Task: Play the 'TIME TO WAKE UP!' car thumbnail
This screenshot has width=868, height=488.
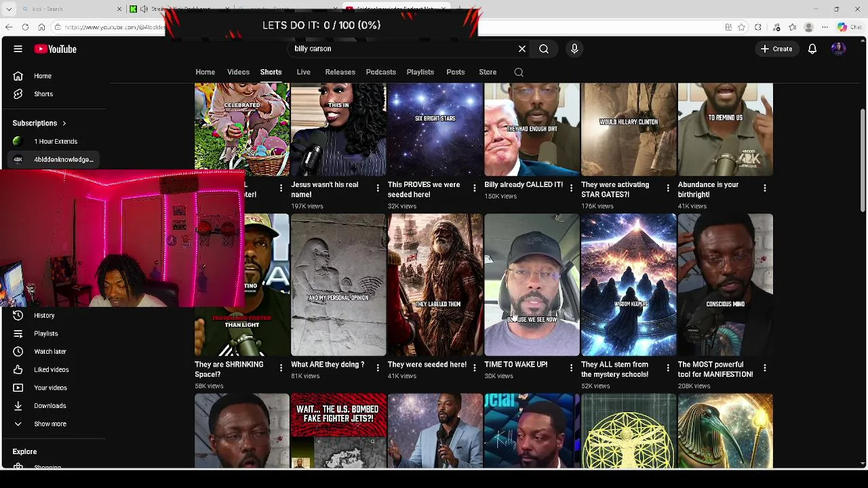Action: [x=532, y=285]
